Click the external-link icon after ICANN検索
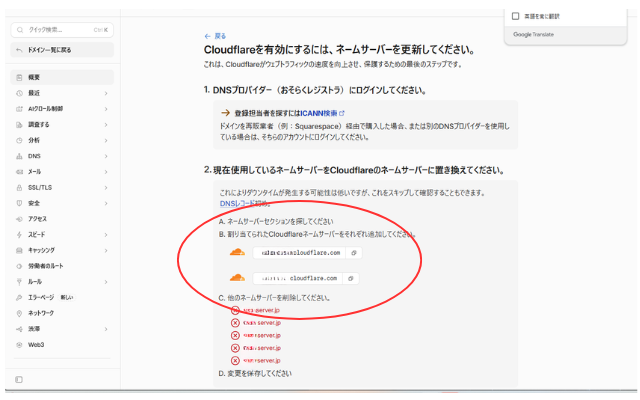 (342, 113)
